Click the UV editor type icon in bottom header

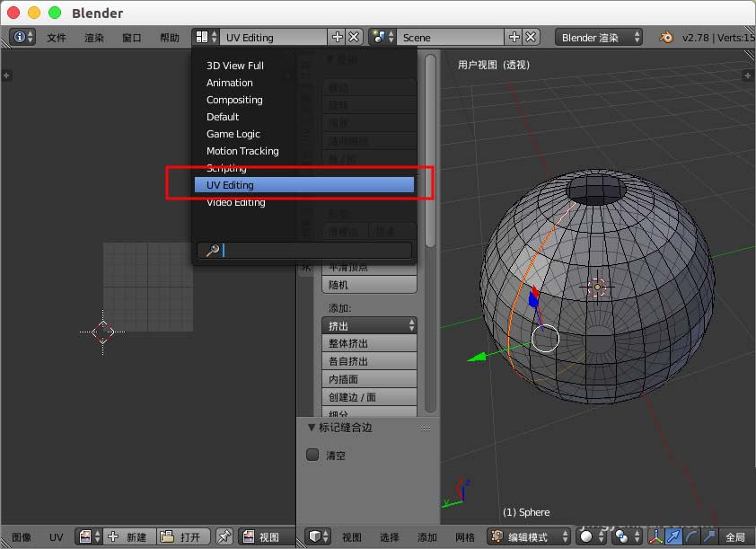(86, 536)
